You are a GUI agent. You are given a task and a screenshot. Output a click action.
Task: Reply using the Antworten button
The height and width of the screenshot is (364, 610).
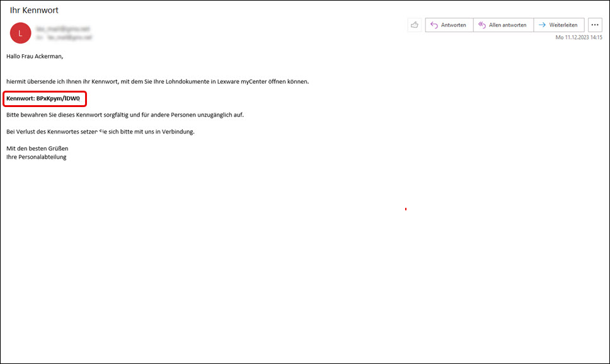(449, 25)
